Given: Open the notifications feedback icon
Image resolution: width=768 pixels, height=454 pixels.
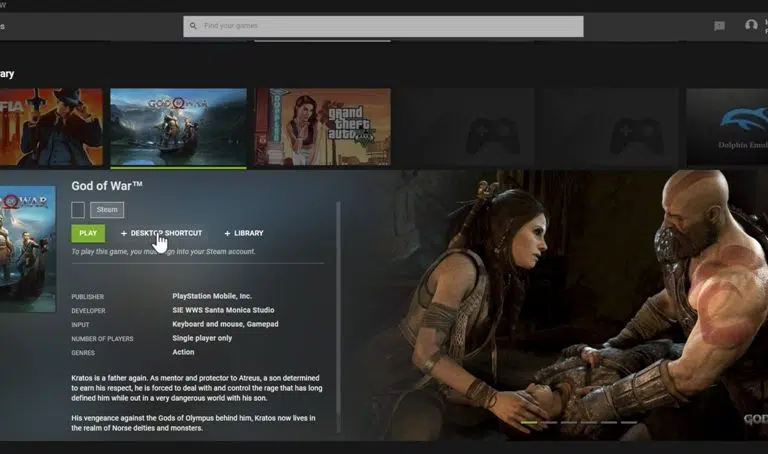Looking at the screenshot, I should [x=719, y=26].
